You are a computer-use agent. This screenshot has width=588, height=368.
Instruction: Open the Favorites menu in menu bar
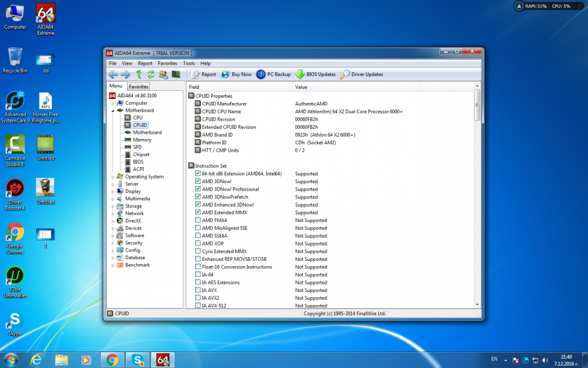pyautogui.click(x=167, y=64)
